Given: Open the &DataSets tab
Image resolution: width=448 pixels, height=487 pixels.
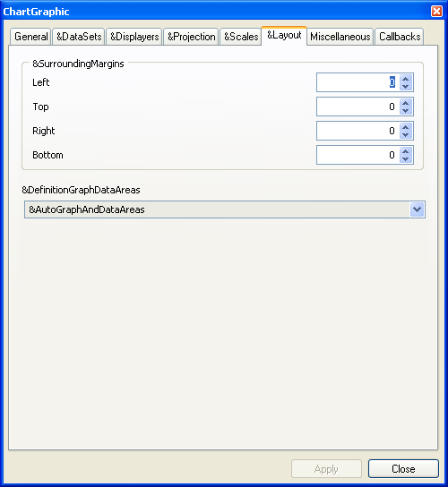Looking at the screenshot, I should (79, 37).
